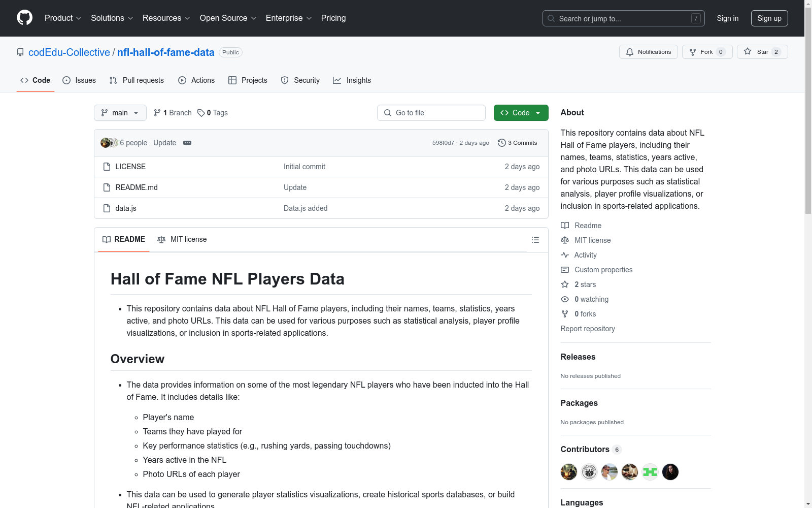The width and height of the screenshot is (812, 508).
Task: View the 3 Commits history
Action: 518,143
